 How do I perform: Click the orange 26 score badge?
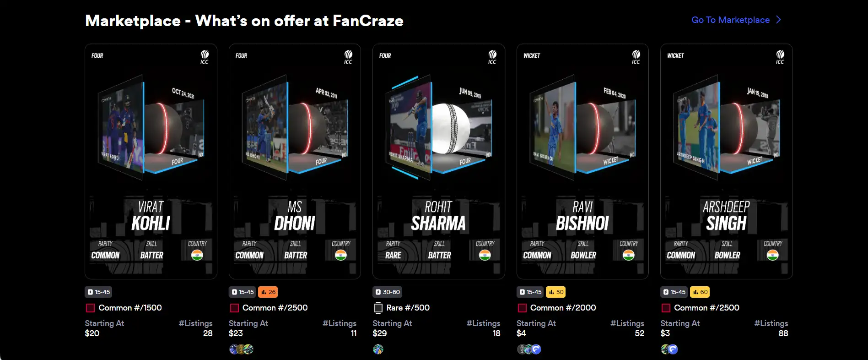pyautogui.click(x=268, y=292)
